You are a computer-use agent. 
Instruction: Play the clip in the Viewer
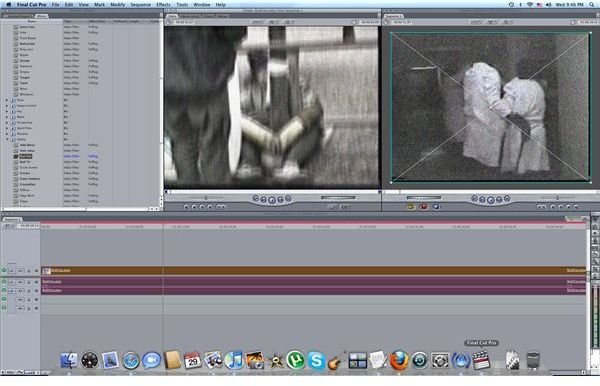pyautogui.click(x=272, y=200)
